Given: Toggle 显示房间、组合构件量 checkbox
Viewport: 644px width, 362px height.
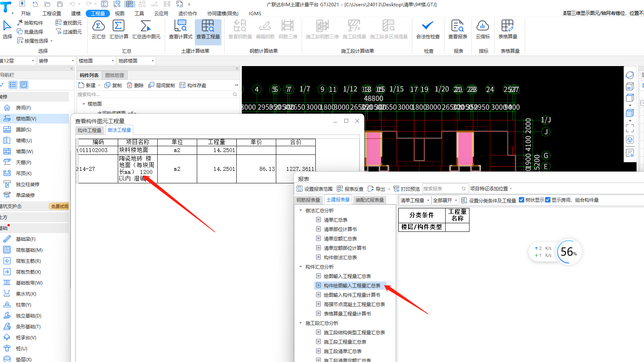Looking at the screenshot, I should click(x=548, y=200).
